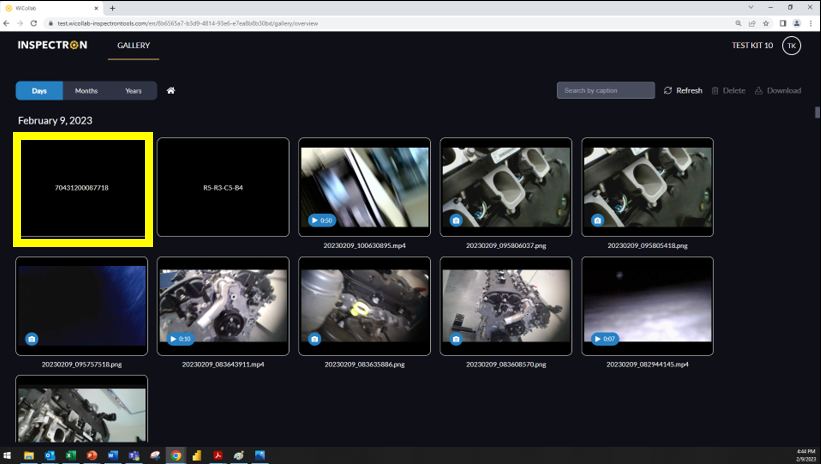Switch to the Months view

point(86,91)
